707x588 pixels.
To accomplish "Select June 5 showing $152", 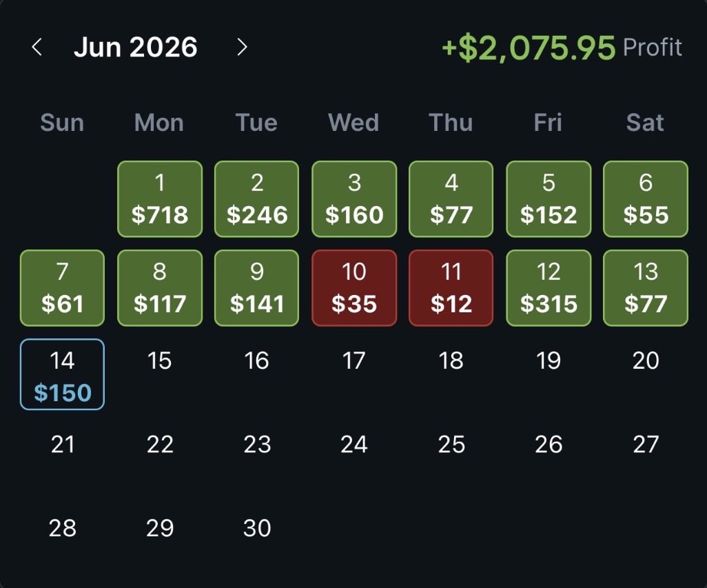I will [549, 199].
